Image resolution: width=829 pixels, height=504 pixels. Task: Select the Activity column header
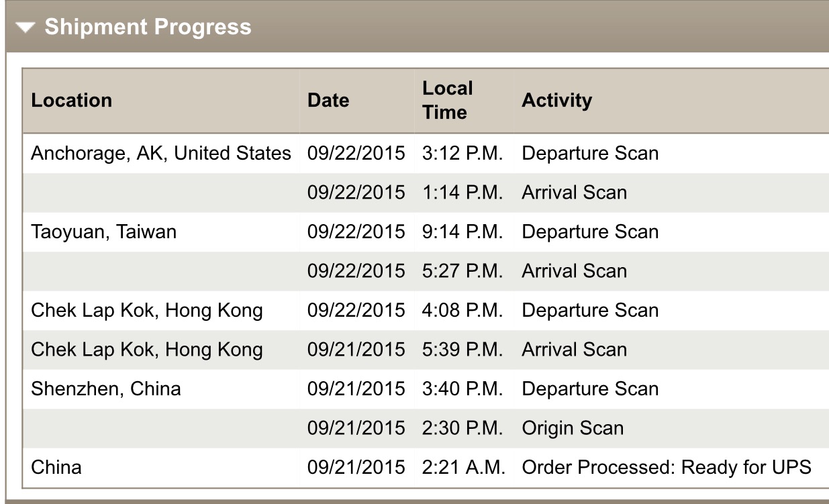point(556,101)
